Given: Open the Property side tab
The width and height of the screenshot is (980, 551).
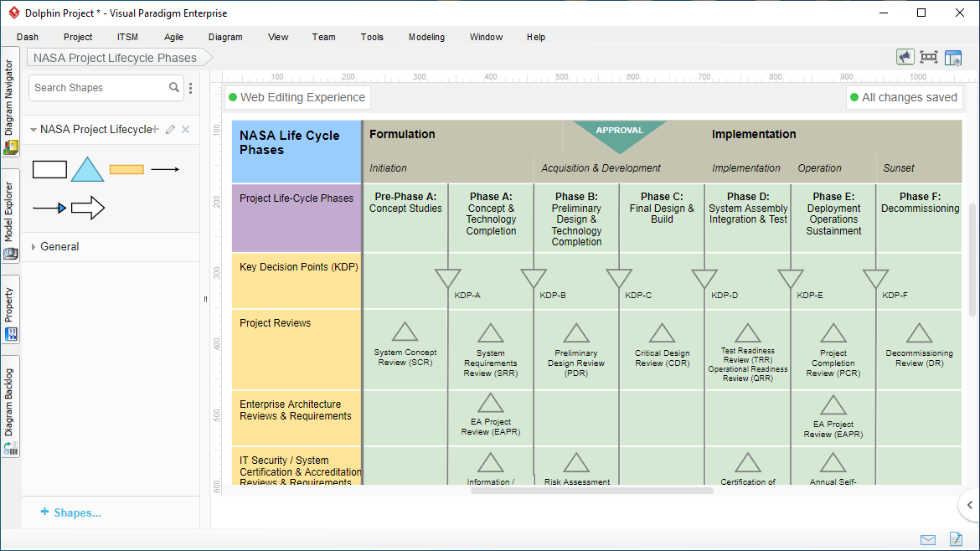Looking at the screenshot, I should 10,310.
